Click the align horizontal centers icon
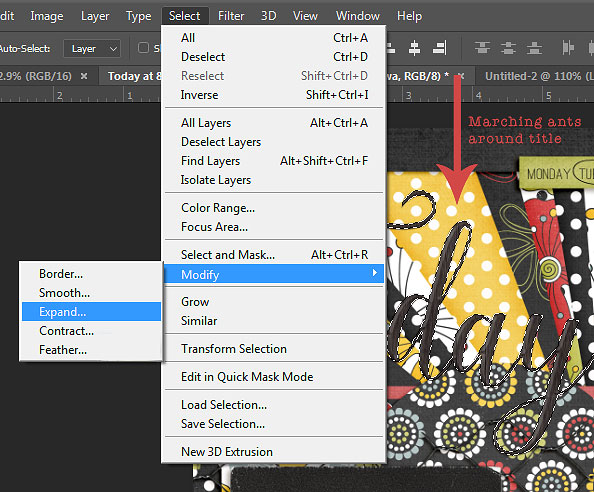This screenshot has height=492, width=594. click(x=414, y=48)
